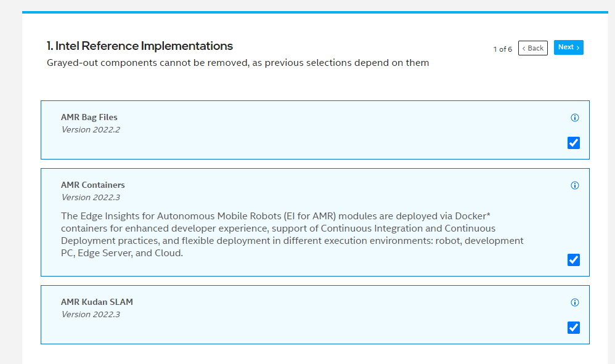615x364 pixels.
Task: Click the AMR Containers description paragraph
Action: 292,235
